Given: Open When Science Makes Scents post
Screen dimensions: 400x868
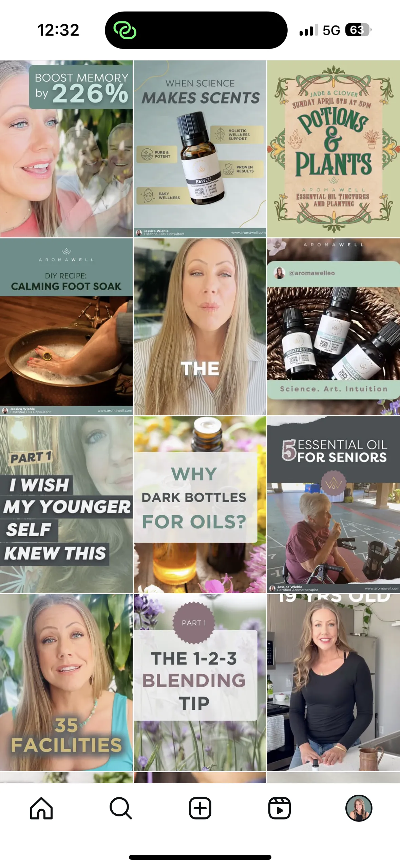Looking at the screenshot, I should click(x=200, y=149).
